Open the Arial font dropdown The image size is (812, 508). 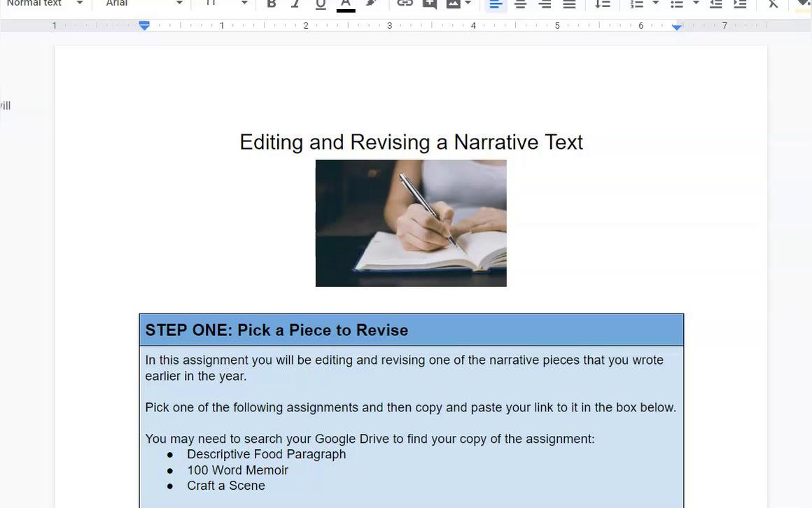click(x=144, y=3)
